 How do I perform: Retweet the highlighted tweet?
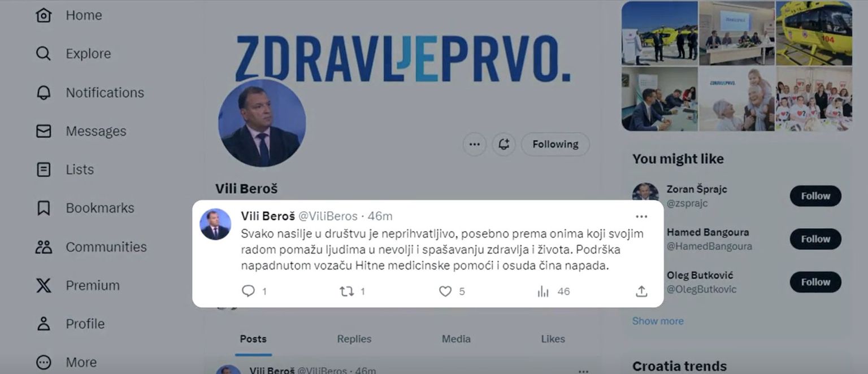pyautogui.click(x=346, y=291)
